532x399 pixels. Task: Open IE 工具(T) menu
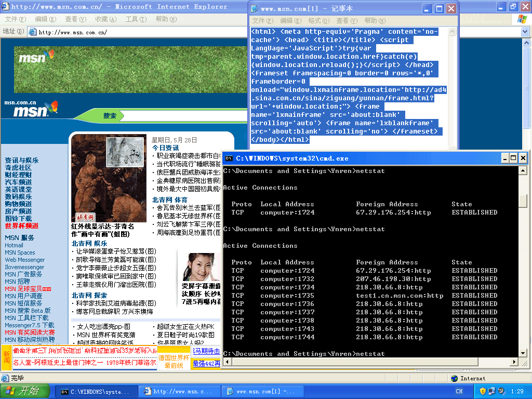(x=136, y=19)
